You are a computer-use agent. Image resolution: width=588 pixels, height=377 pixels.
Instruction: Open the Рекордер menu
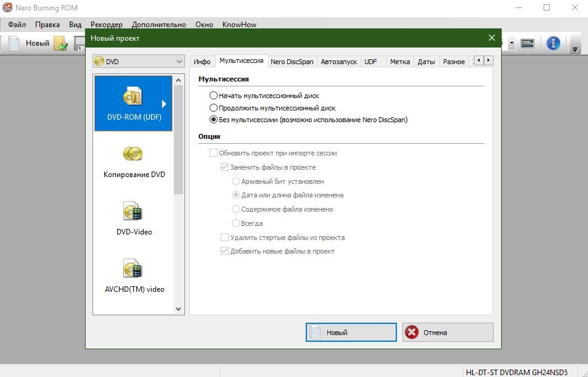[106, 25]
